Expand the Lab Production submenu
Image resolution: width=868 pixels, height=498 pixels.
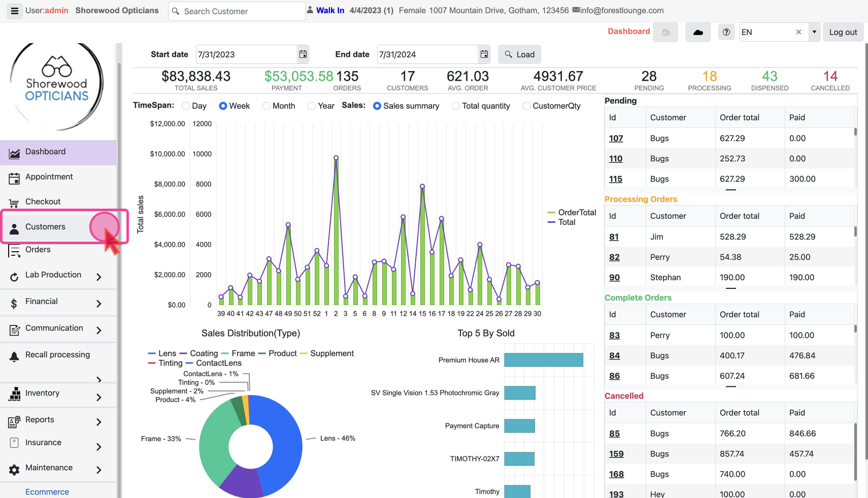[x=98, y=277]
